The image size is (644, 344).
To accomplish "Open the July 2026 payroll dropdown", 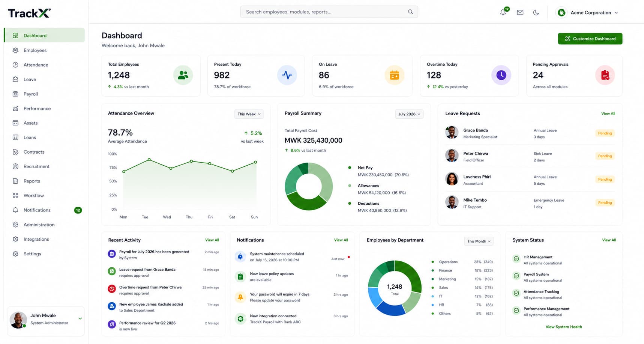I will [x=409, y=114].
